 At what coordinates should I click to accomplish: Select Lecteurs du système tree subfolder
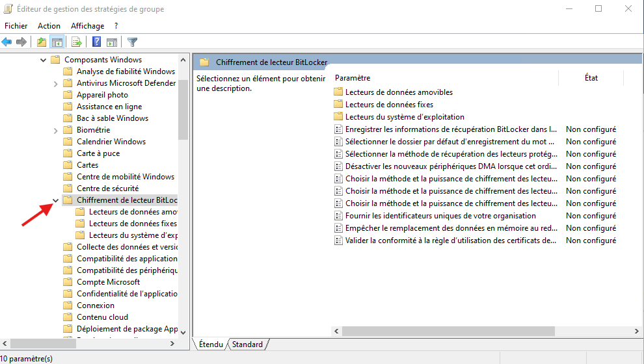(133, 235)
